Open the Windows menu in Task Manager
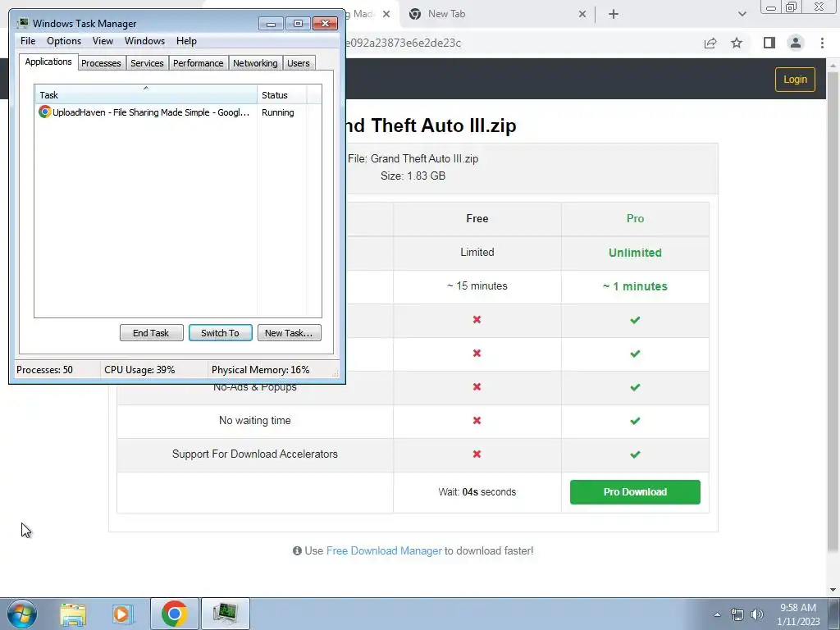The image size is (840, 630). click(x=144, y=41)
